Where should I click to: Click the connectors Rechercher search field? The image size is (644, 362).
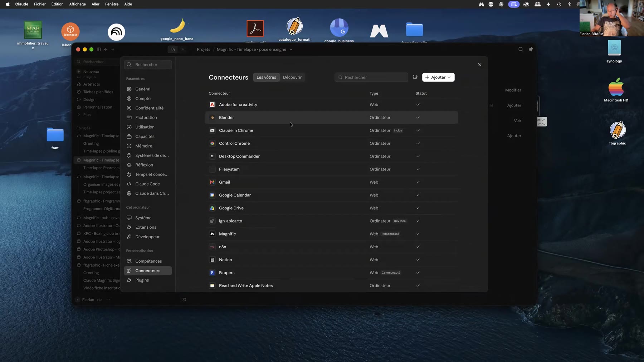tap(371, 78)
